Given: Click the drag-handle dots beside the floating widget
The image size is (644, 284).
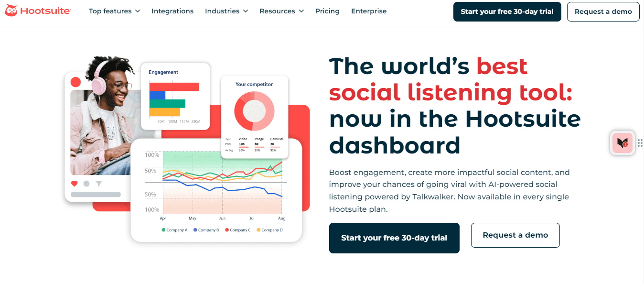Looking at the screenshot, I should coord(640,142).
